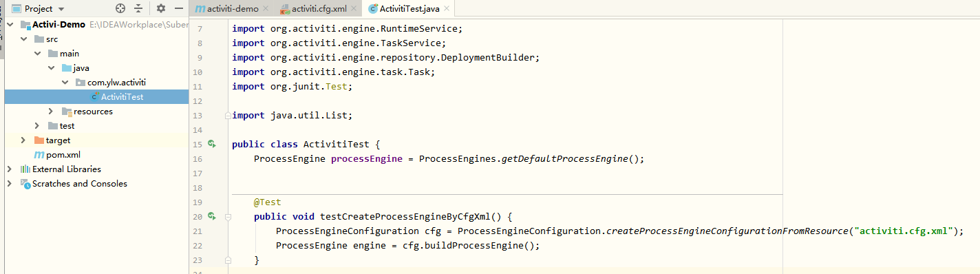980x274 pixels.
Task: Expand the resources folder arrow
Action: [x=52, y=112]
